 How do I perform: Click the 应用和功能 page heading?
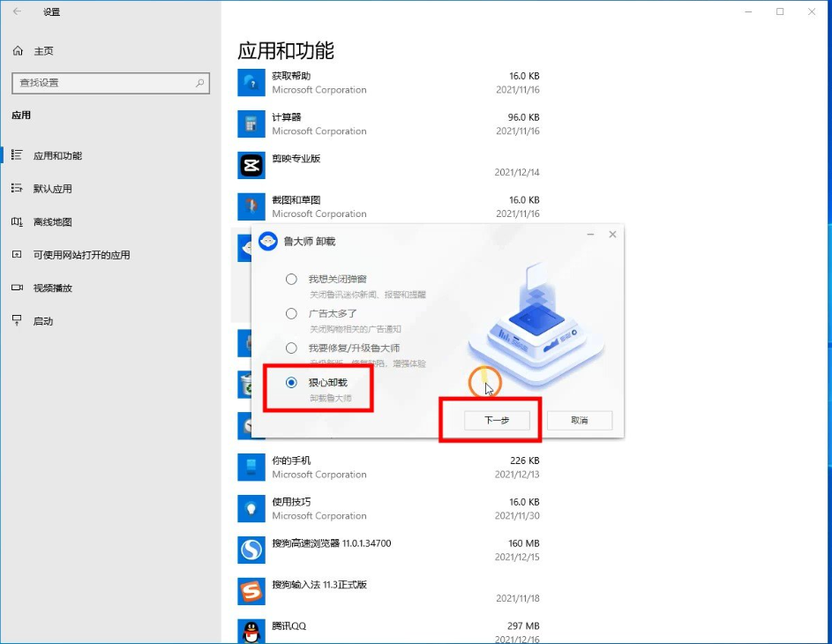coord(286,51)
